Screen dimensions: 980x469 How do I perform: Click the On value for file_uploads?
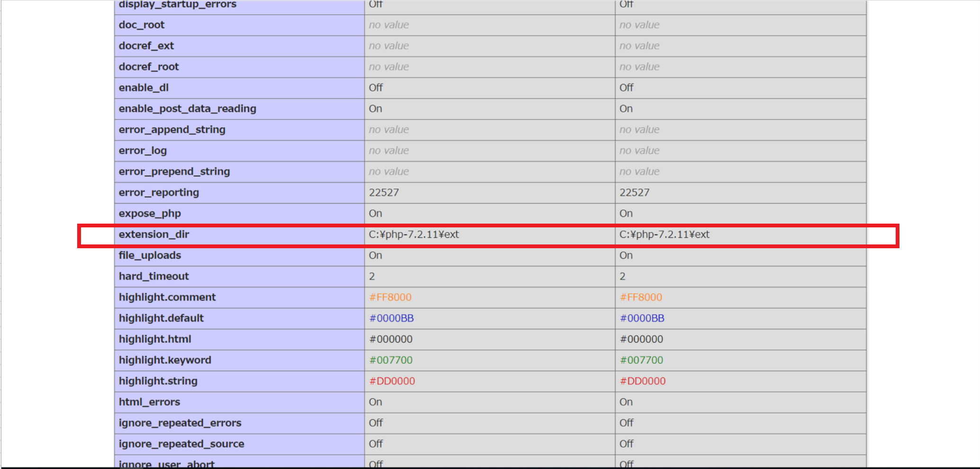[375, 255]
